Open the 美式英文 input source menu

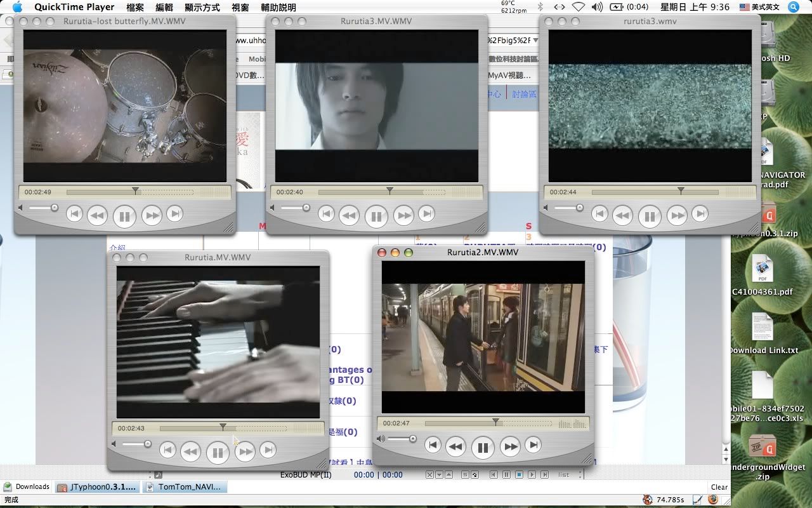[x=761, y=7]
